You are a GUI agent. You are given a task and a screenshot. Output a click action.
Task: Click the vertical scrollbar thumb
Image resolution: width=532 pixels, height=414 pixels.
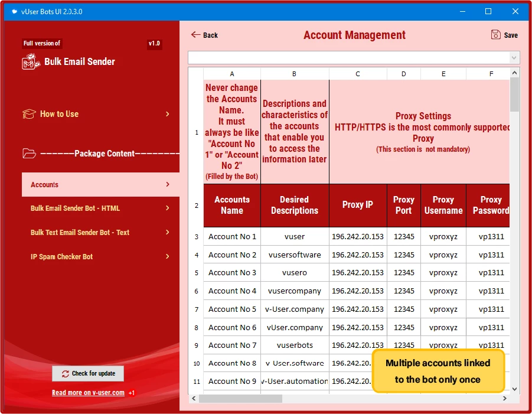click(514, 94)
